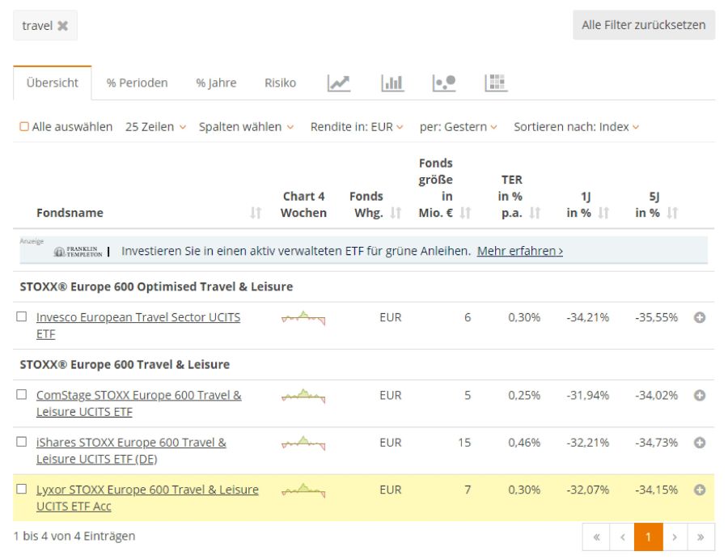The image size is (728, 560).
Task: Sort table by Fondsname column
Action: click(x=256, y=213)
